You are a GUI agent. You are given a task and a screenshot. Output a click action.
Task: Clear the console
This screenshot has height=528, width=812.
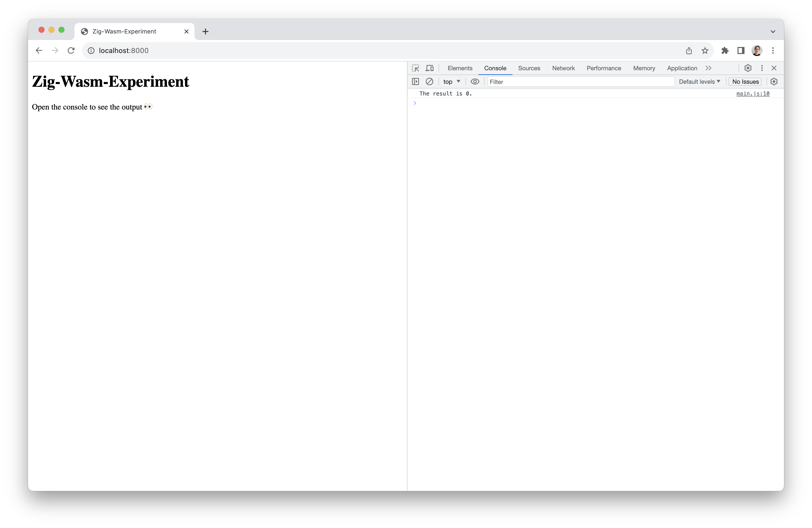click(429, 81)
